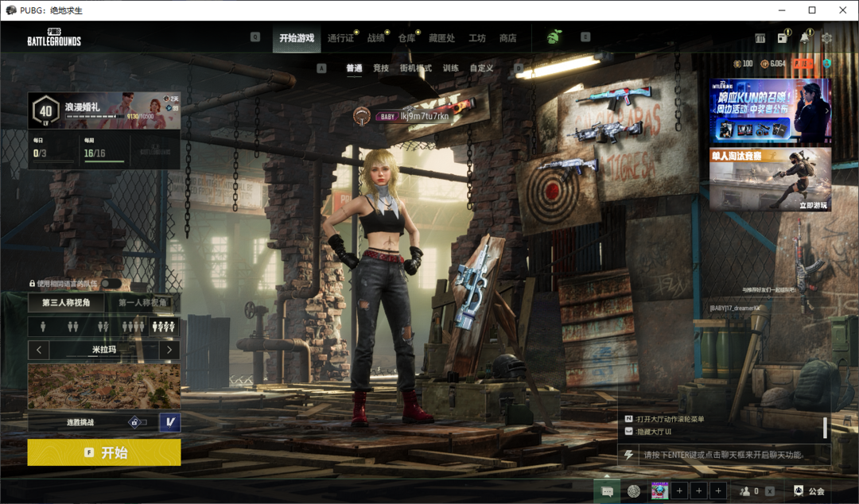Open the 通行证 tab
This screenshot has width=859, height=504.
(x=340, y=38)
